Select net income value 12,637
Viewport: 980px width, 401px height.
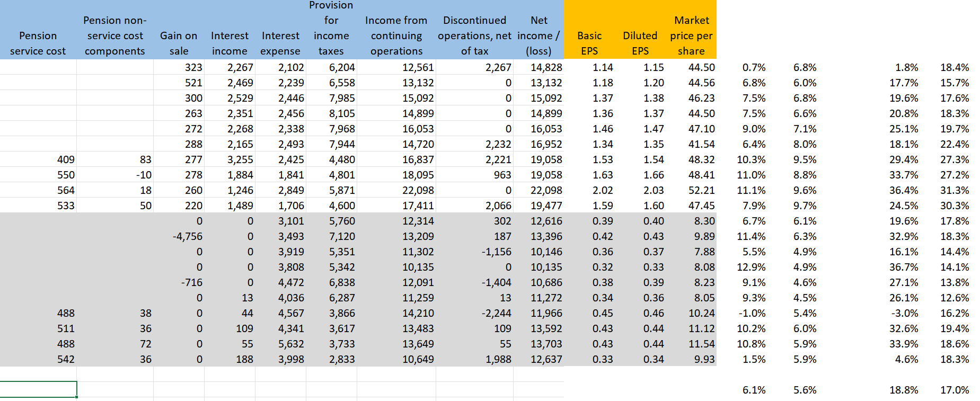pos(546,359)
